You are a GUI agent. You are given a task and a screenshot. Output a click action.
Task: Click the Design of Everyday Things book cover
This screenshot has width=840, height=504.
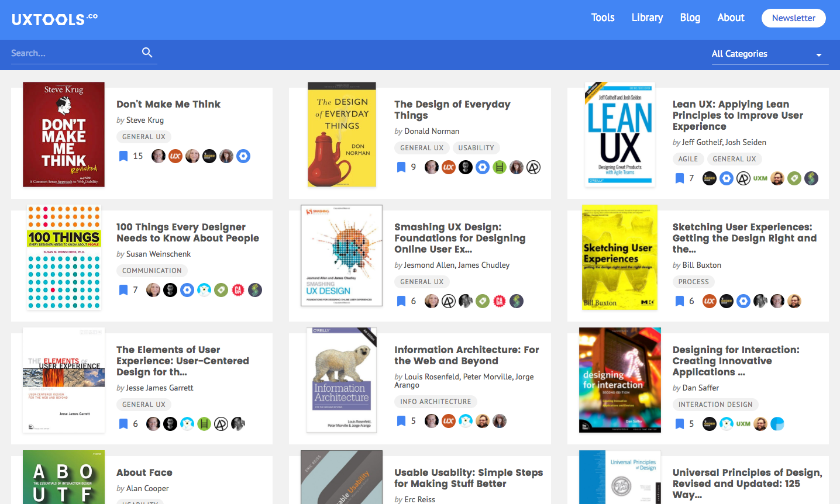coord(342,134)
